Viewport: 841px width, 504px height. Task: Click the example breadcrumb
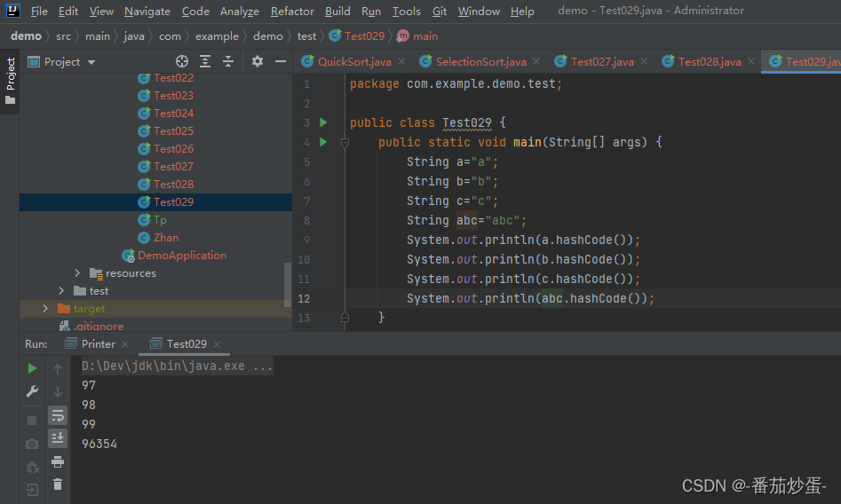pos(217,36)
